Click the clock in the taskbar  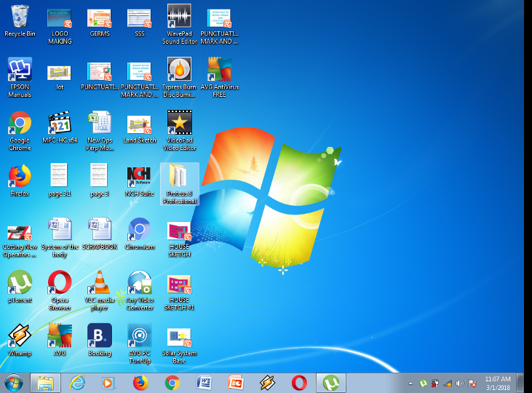(x=498, y=383)
